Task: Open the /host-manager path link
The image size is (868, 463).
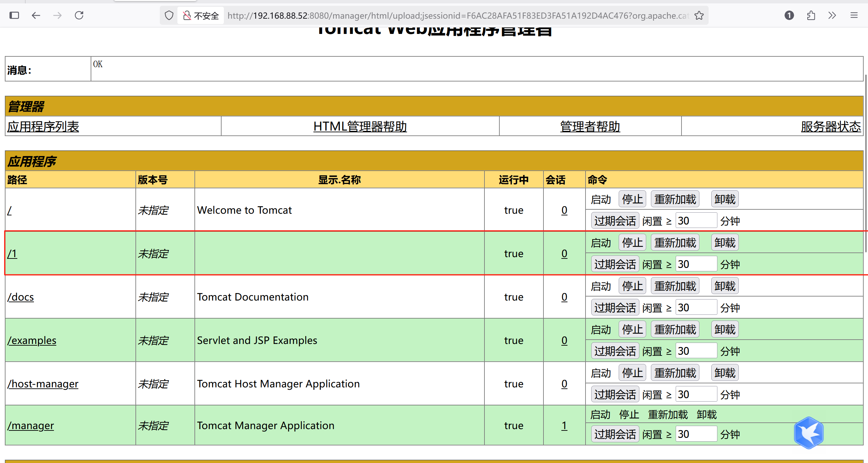Action: pos(43,384)
